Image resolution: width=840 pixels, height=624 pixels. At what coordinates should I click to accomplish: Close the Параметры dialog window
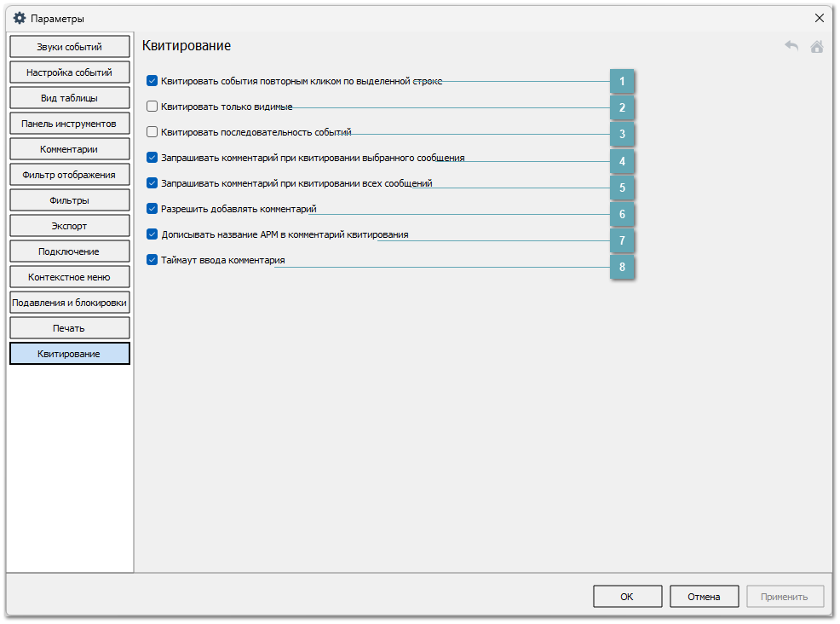(819, 18)
